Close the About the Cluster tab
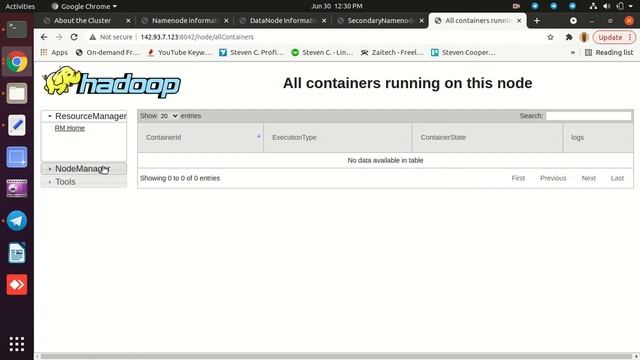Viewport: 640px width, 360px height. 128,20
